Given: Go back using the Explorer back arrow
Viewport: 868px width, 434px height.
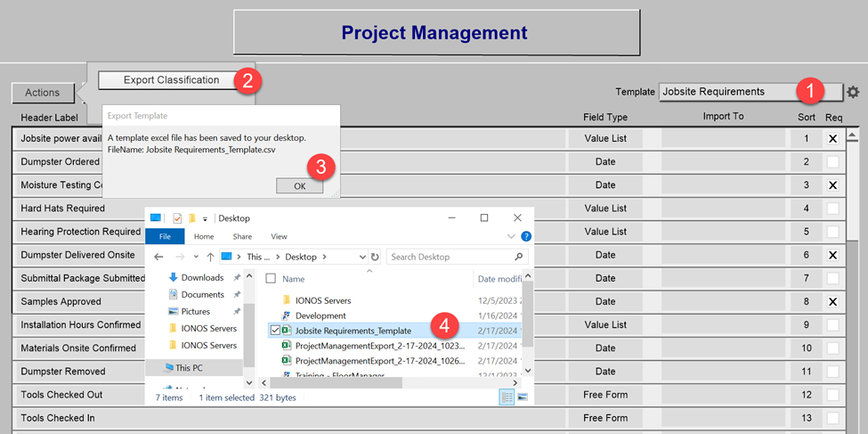Looking at the screenshot, I should tap(158, 257).
